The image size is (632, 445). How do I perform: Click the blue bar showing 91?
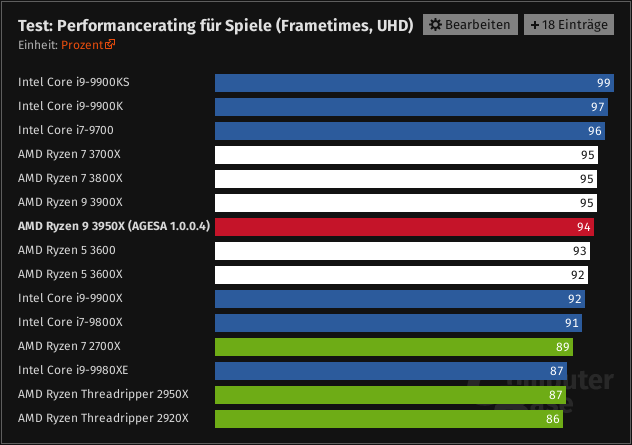tap(398, 323)
